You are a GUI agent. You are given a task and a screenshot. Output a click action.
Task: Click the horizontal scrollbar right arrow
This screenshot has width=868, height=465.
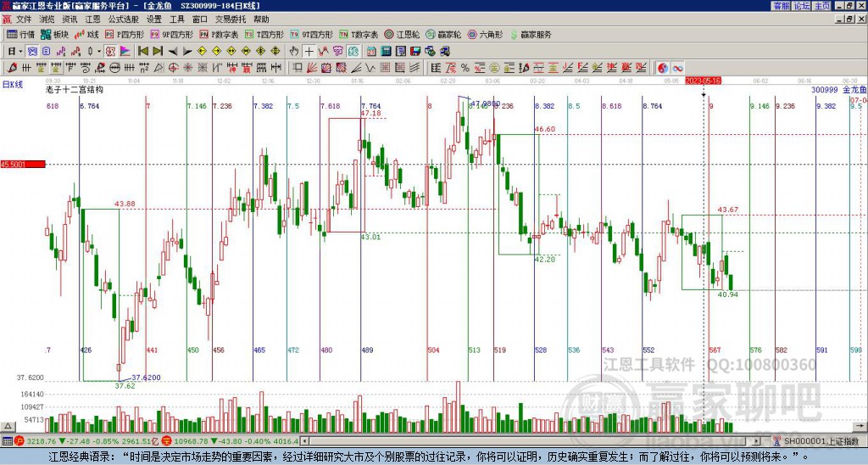756,441
